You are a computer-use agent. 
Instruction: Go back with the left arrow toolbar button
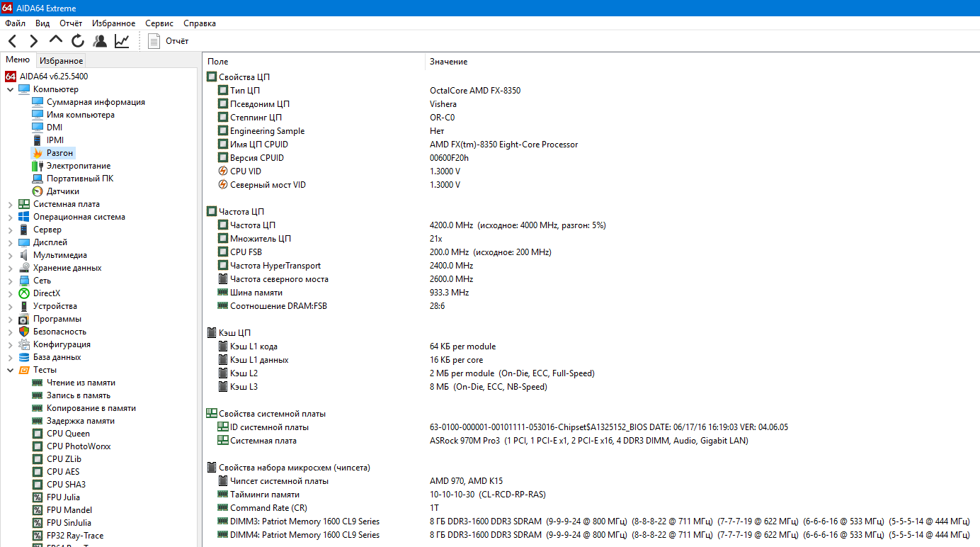pyautogui.click(x=13, y=41)
